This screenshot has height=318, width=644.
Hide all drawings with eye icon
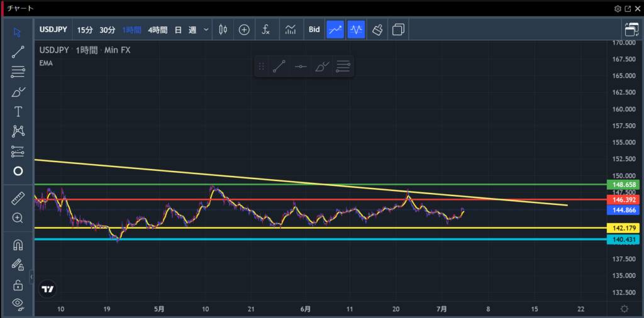pos(18,304)
